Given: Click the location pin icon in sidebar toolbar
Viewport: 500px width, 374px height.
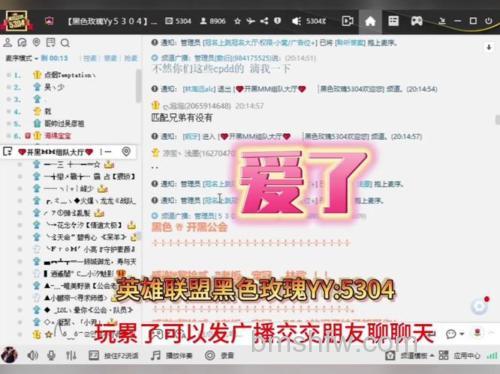Looking at the screenshot, I should tap(36, 42).
